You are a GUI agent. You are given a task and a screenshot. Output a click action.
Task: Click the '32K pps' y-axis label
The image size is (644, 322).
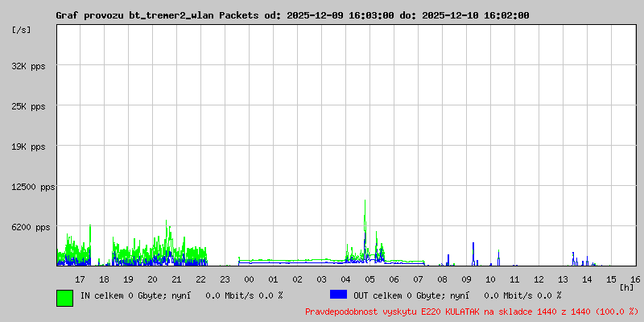(x=28, y=66)
